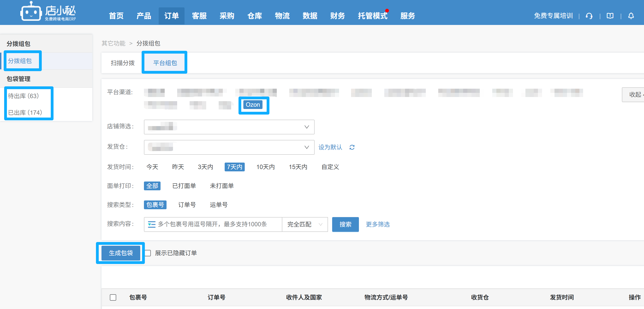Tick the select-all checkbox in table header
This screenshot has width=644, height=309.
click(x=113, y=297)
